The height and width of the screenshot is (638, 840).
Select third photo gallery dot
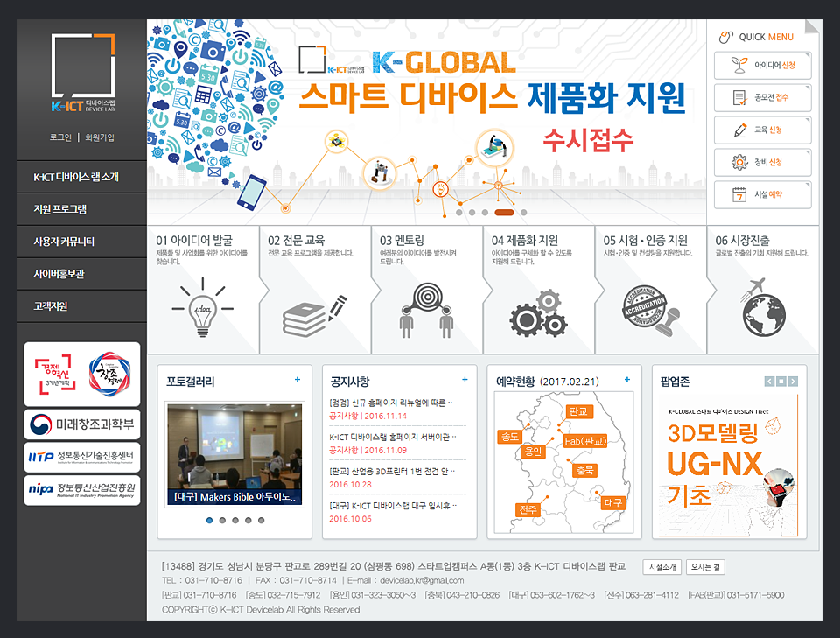[235, 520]
